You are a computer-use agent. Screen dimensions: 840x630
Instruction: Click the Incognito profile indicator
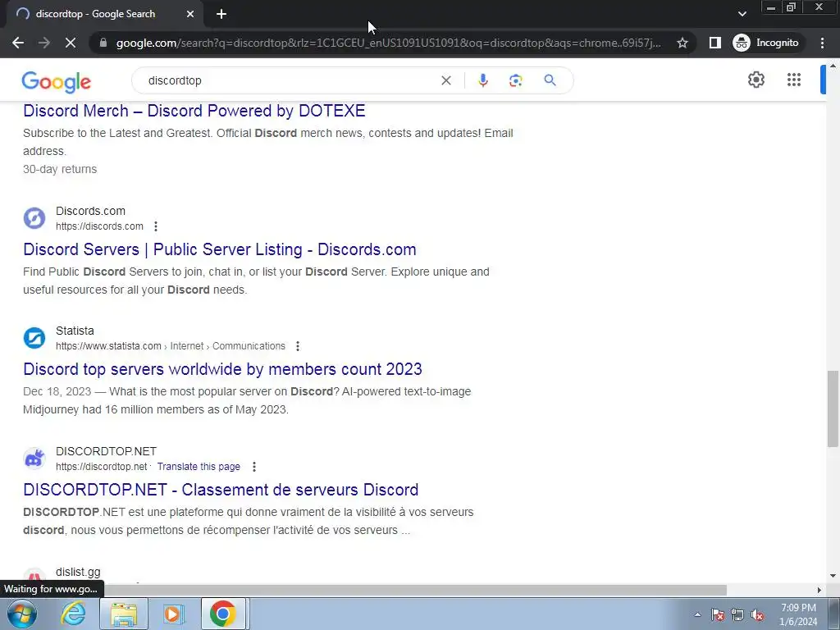coord(766,43)
